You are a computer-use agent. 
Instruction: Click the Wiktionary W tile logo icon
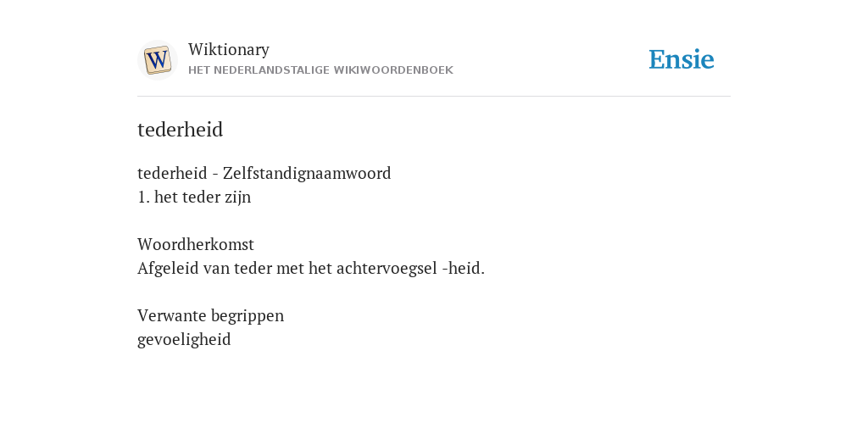click(x=158, y=60)
